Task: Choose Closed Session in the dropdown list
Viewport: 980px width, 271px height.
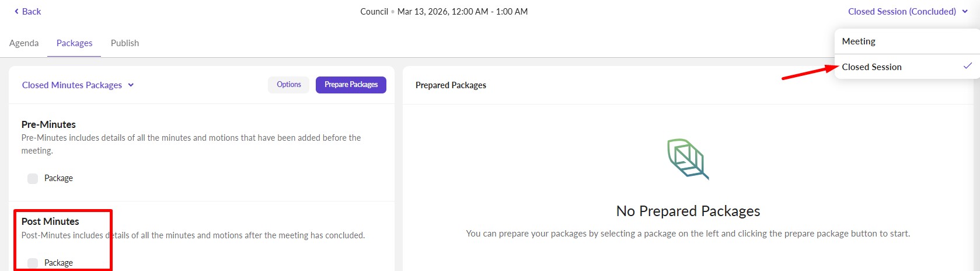Action: [x=871, y=67]
